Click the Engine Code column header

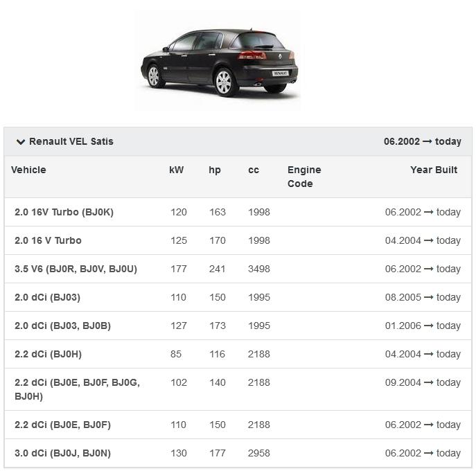[x=304, y=177]
